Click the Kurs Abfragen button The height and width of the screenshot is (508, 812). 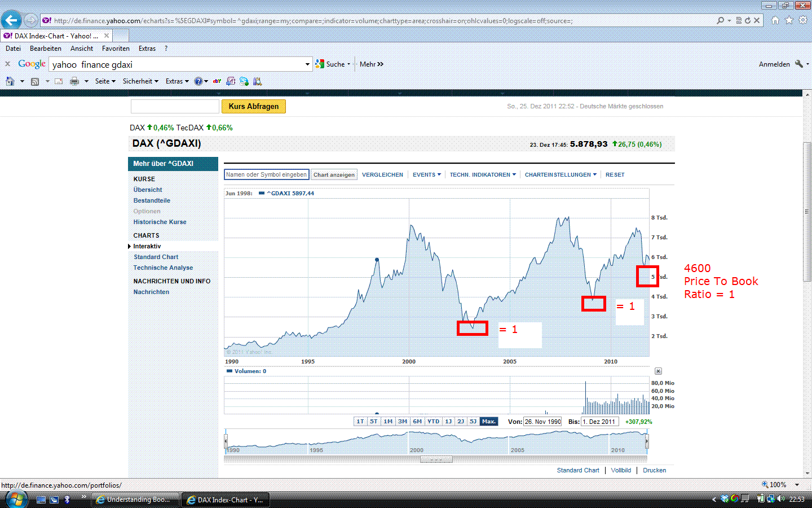pyautogui.click(x=254, y=106)
